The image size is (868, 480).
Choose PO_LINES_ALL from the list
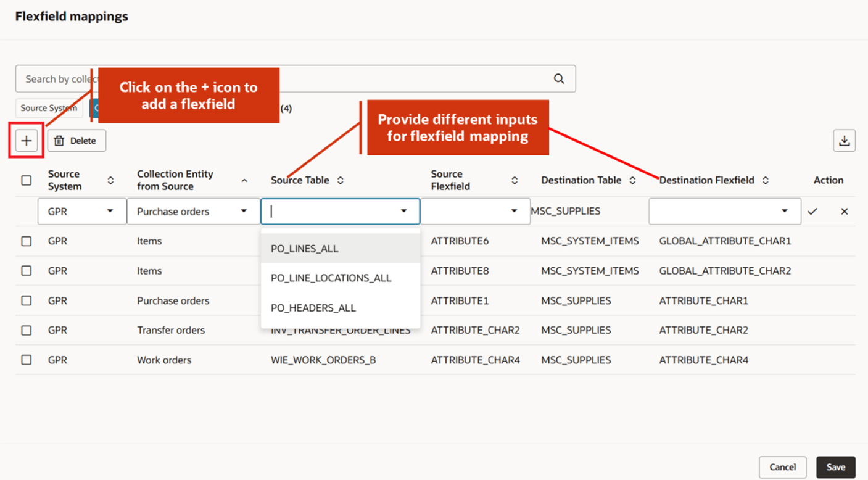coord(305,249)
